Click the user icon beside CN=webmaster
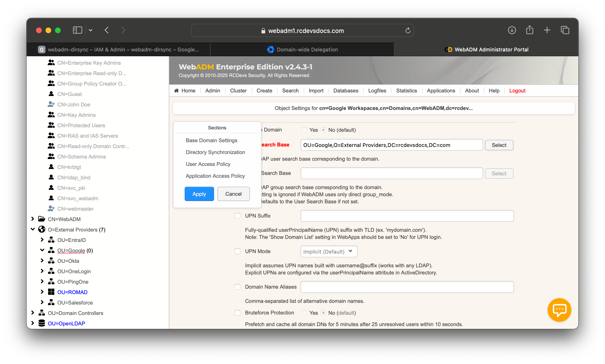Viewport: 605px width, 364px height. [51, 209]
